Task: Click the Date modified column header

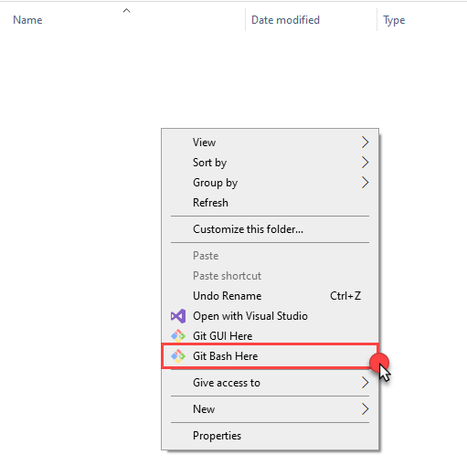Action: point(311,20)
